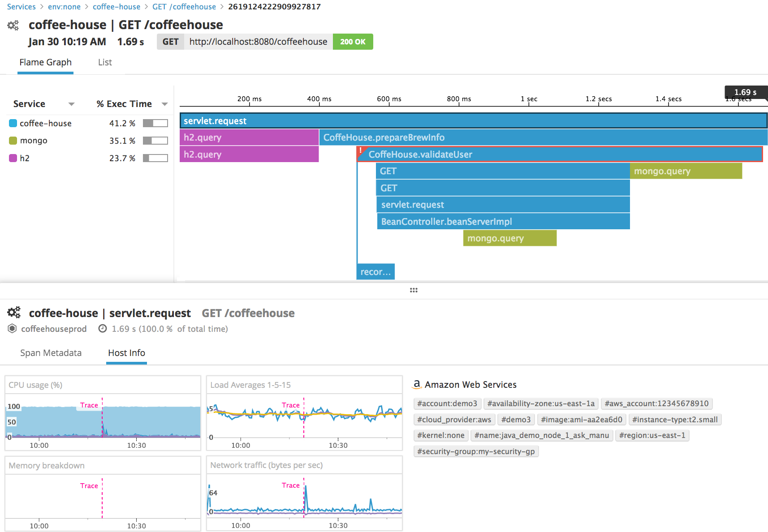Click the clock icon next to 1.69 s total time
Image resolution: width=768 pixels, height=532 pixels.
coord(102,328)
